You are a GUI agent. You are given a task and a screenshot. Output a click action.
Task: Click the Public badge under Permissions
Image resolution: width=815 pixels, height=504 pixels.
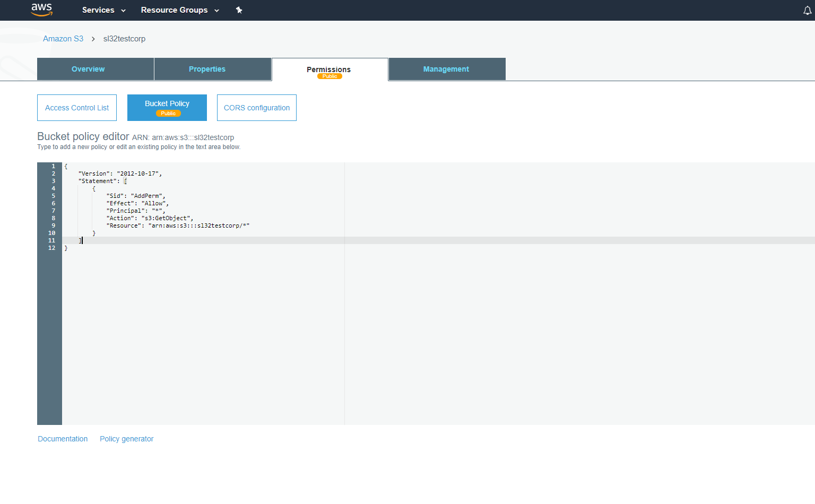tap(330, 76)
